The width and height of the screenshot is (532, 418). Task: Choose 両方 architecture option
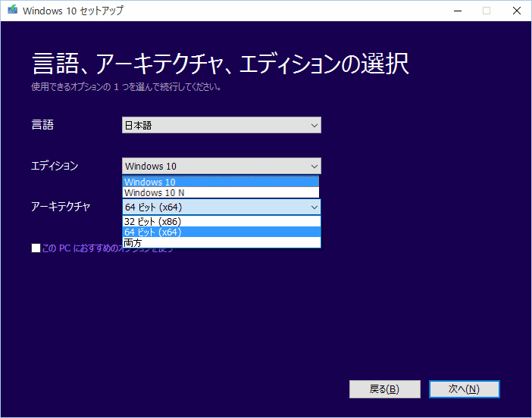221,242
